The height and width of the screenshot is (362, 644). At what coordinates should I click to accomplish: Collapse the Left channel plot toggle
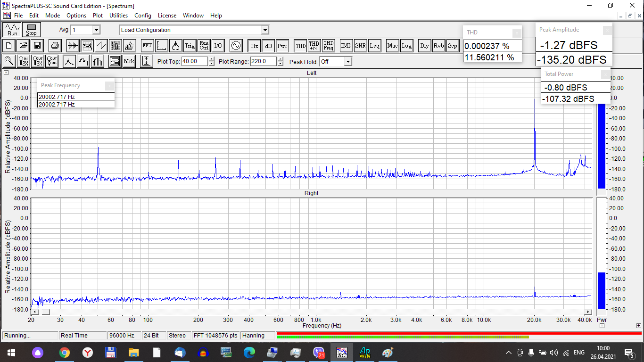[6, 73]
